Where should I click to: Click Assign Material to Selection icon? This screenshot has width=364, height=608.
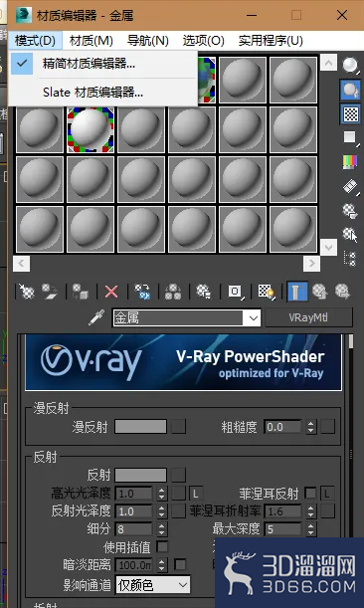[x=81, y=292]
